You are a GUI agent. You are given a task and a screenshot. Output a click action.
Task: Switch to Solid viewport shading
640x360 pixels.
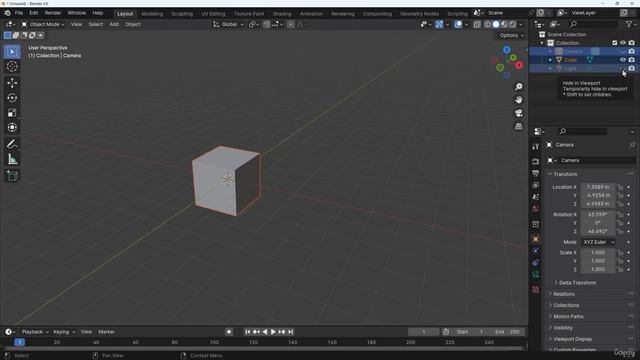click(x=496, y=24)
